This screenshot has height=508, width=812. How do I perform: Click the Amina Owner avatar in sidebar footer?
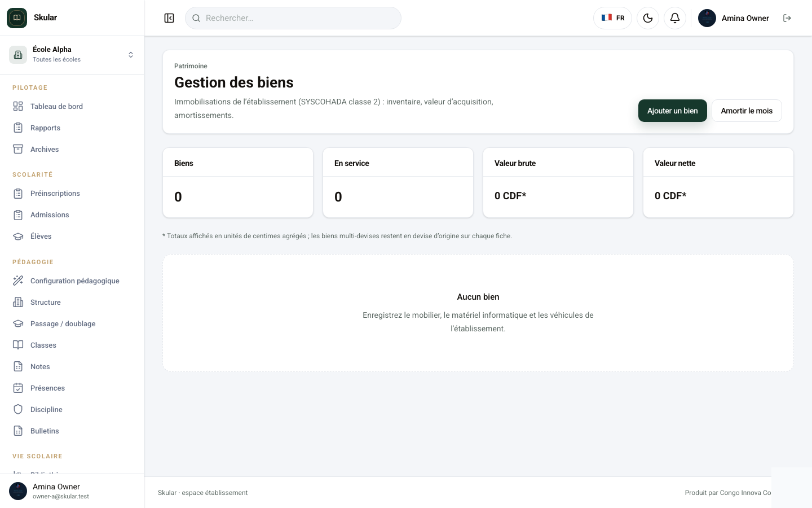coord(18,491)
